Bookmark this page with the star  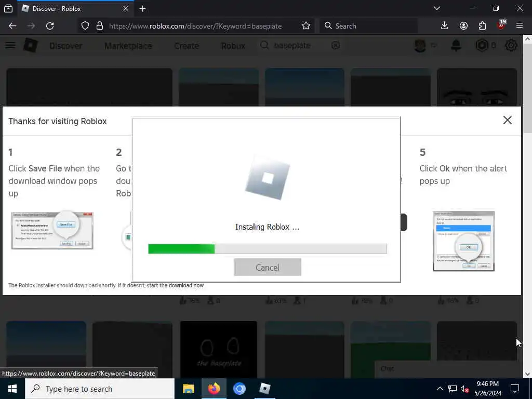305,26
